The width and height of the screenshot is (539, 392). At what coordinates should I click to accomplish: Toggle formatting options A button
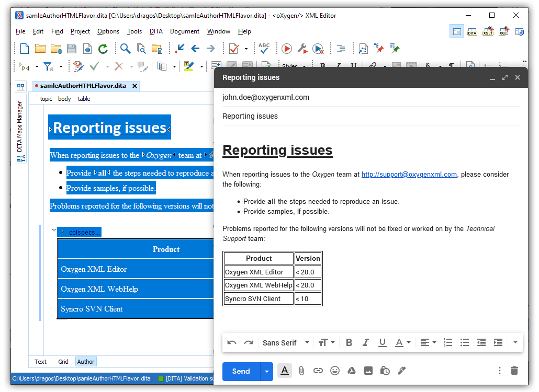(x=285, y=371)
